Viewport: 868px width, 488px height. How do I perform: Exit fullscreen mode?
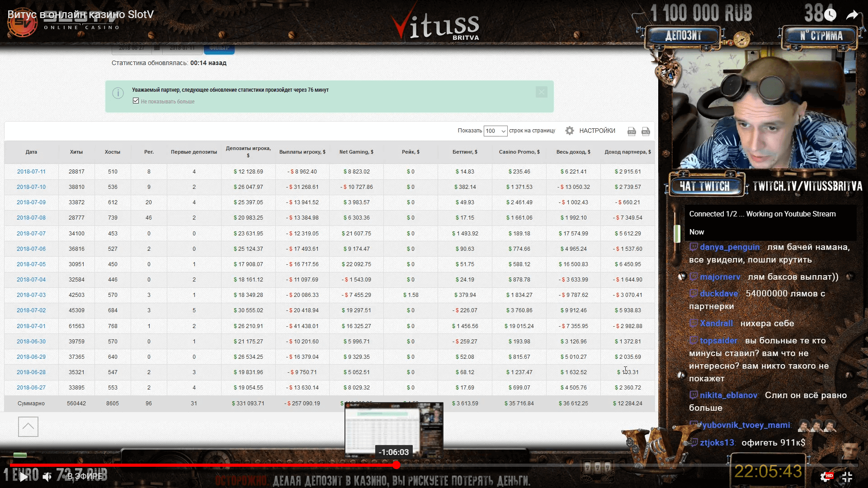pyautogui.click(x=847, y=477)
